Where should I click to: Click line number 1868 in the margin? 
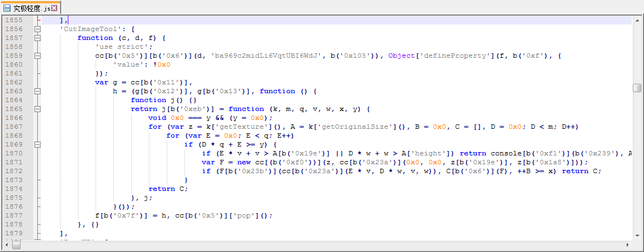[x=13, y=135]
